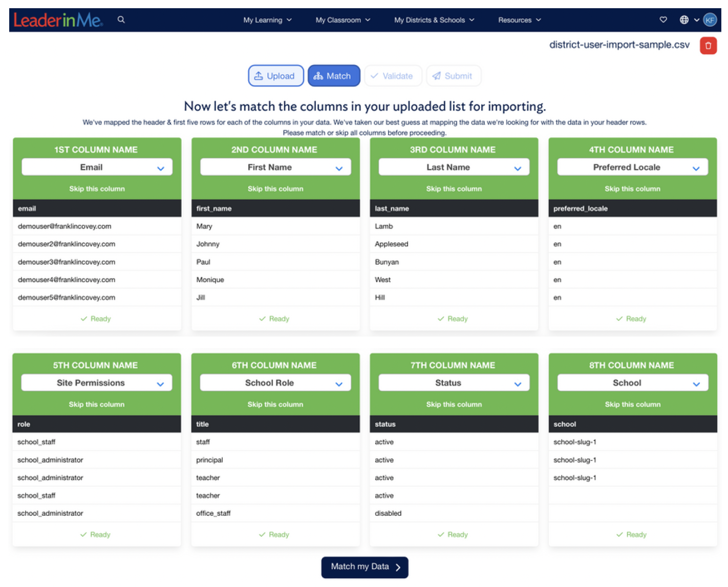Screen dimensions: 728x587
Task: Open the KF user avatar menu
Action: click(710, 19)
